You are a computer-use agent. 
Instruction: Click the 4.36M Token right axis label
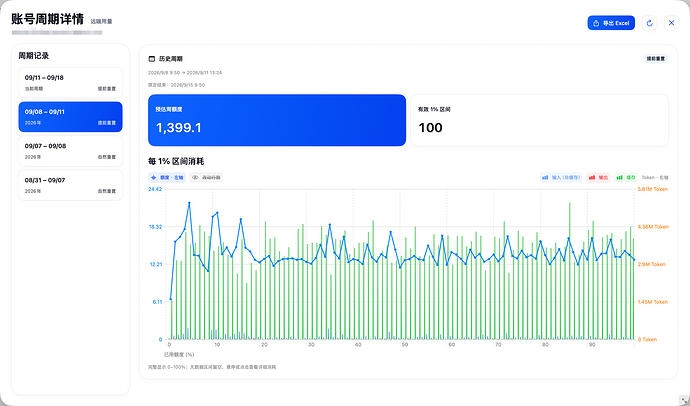pos(653,227)
